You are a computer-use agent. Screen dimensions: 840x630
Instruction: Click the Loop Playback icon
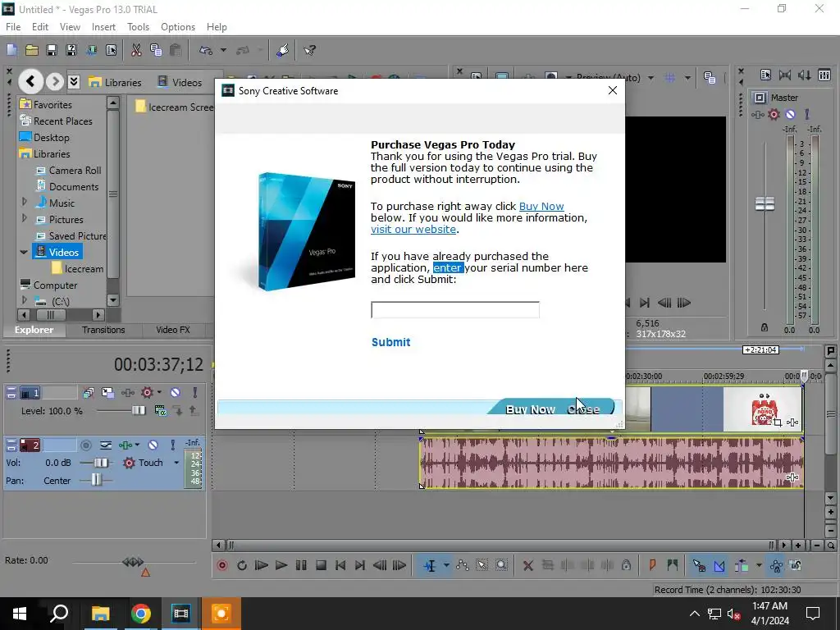(x=242, y=565)
